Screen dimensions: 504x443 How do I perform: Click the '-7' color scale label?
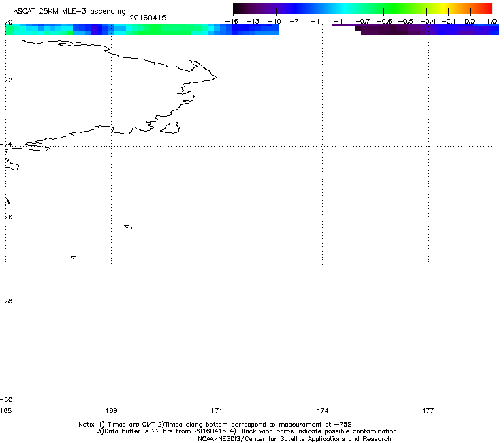coord(294,22)
